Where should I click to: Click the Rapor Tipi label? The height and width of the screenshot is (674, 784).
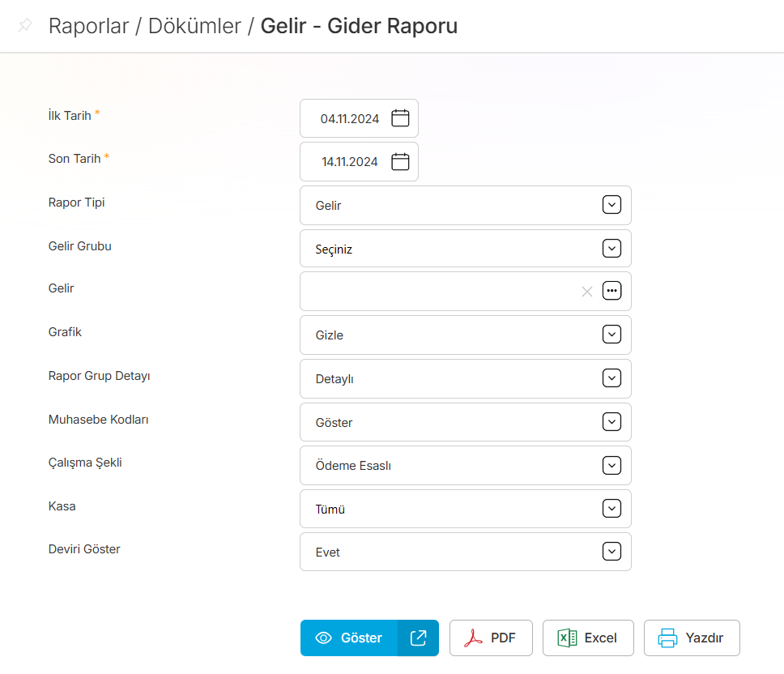[x=76, y=203]
